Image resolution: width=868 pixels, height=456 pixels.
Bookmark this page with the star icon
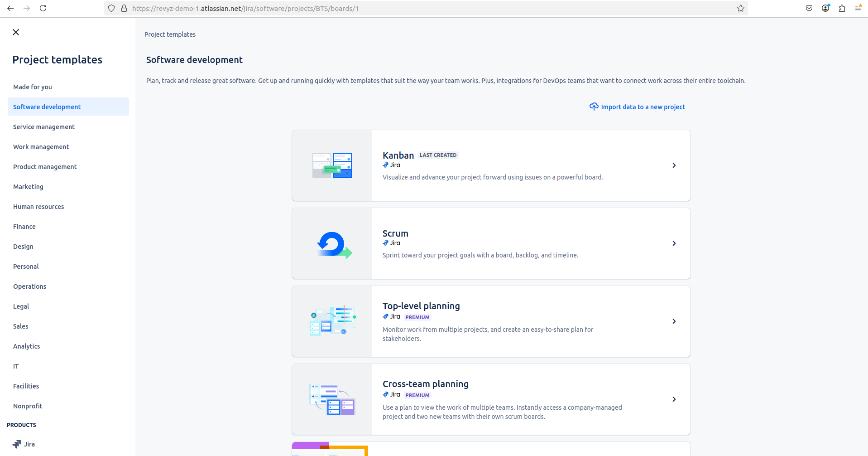[740, 8]
